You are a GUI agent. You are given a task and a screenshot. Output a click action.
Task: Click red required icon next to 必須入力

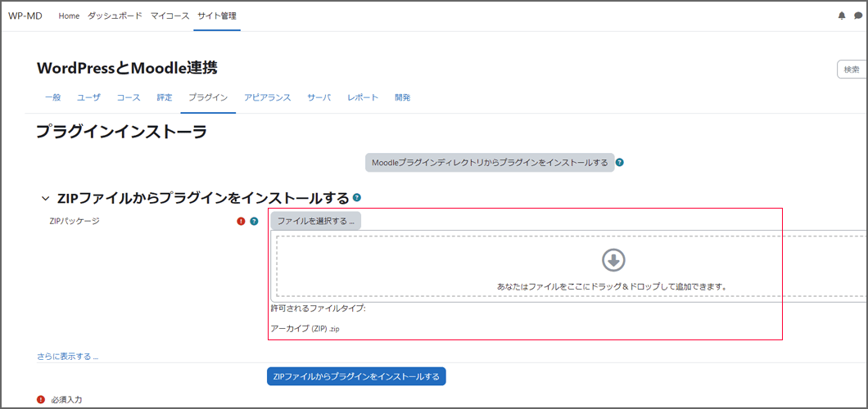point(40,400)
